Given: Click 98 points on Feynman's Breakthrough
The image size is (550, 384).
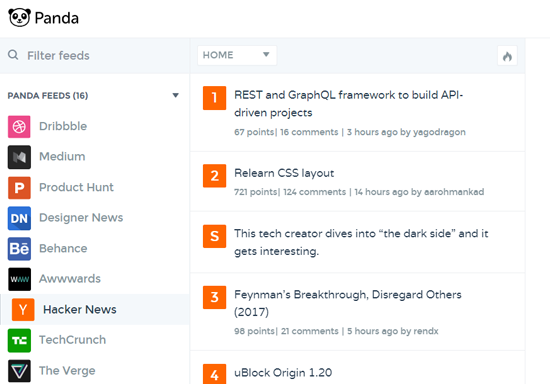Looking at the screenshot, I should (254, 331).
